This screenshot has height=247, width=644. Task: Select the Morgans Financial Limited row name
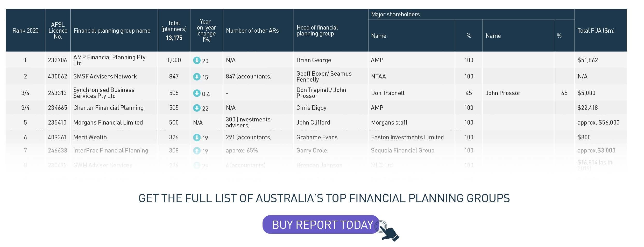[x=108, y=122]
